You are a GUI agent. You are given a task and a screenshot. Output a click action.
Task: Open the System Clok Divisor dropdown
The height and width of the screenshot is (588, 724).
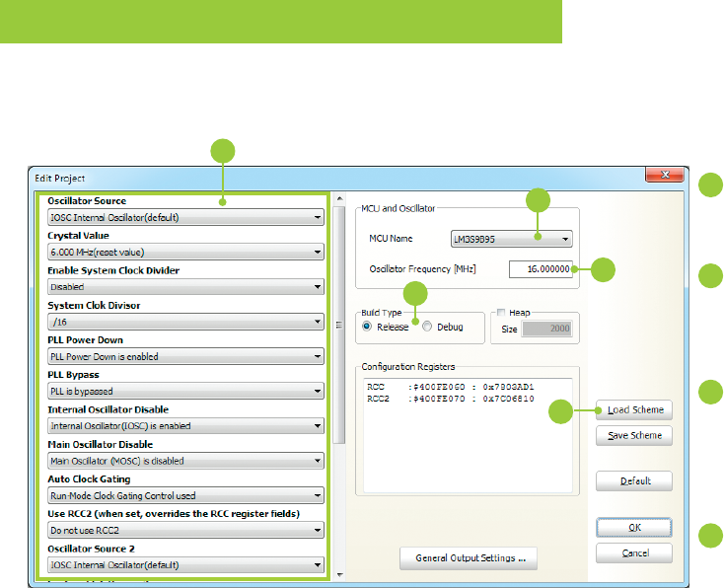tap(185, 322)
